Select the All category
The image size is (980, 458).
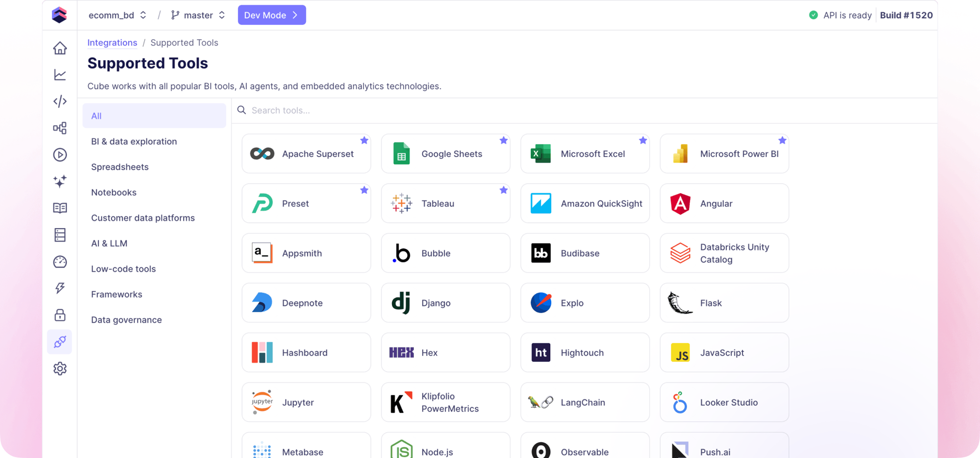tap(154, 116)
